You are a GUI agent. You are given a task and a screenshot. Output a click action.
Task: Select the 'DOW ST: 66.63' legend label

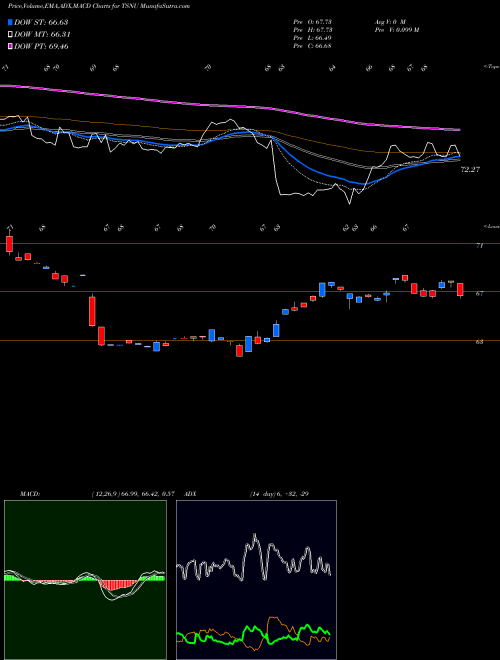(41, 22)
